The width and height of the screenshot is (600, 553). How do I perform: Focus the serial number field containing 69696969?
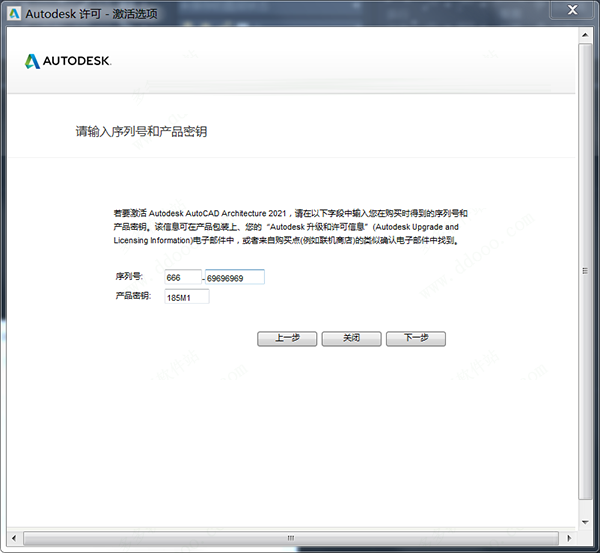click(235, 277)
